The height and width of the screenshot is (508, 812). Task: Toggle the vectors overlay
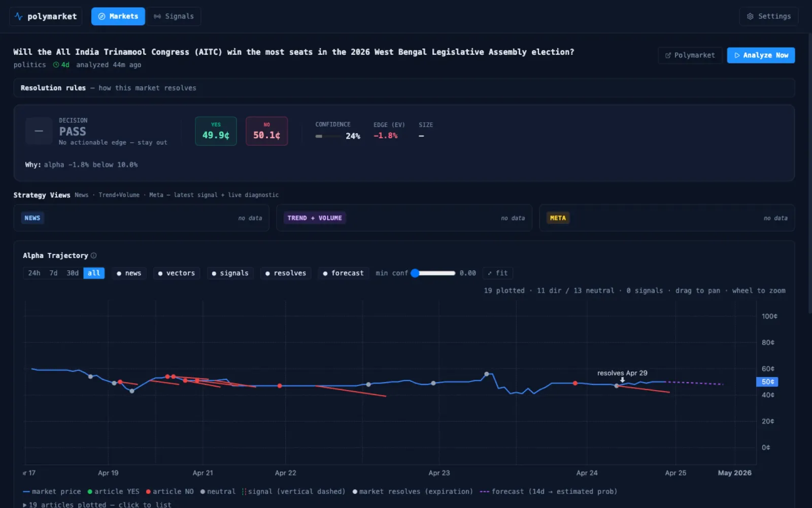(x=177, y=273)
